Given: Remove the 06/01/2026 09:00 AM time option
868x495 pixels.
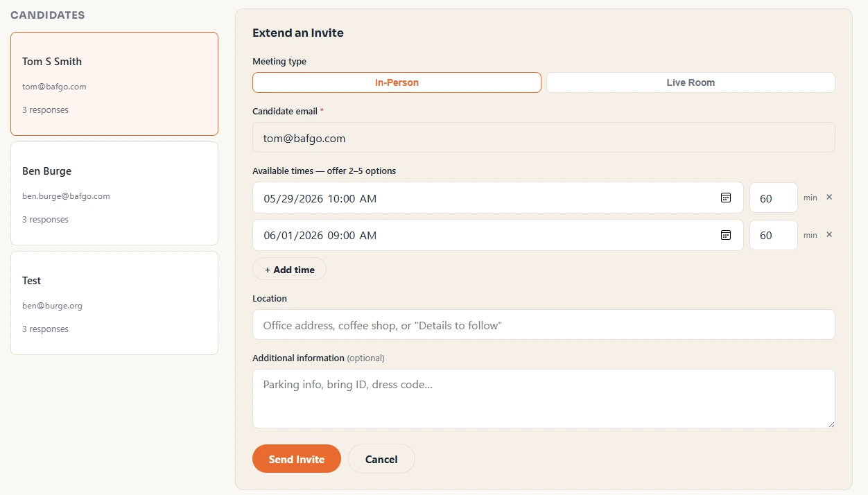Looking at the screenshot, I should click(x=829, y=235).
